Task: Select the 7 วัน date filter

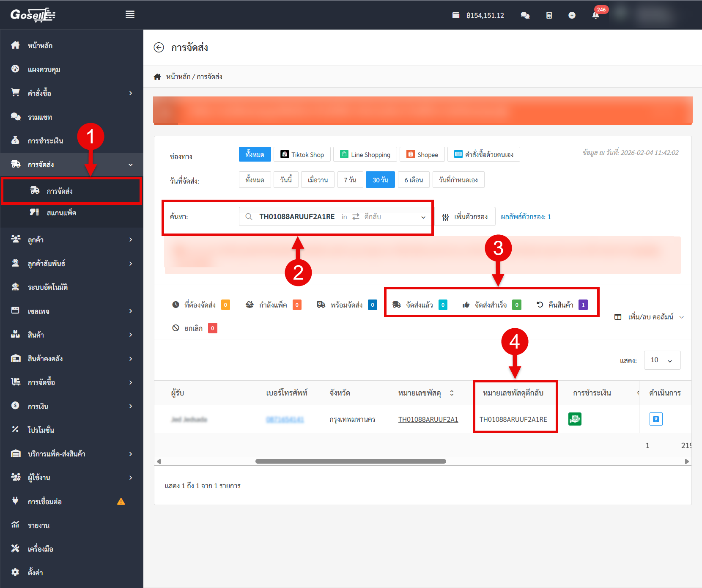Action: tap(350, 180)
